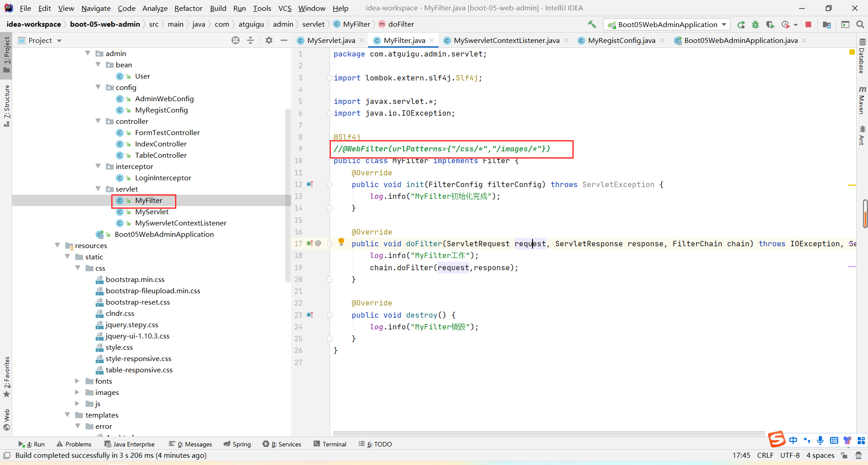Viewport: 868px width, 465px height.
Task: Open the Boot05WebAdminApplication run configuration dropdown
Action: pos(667,24)
